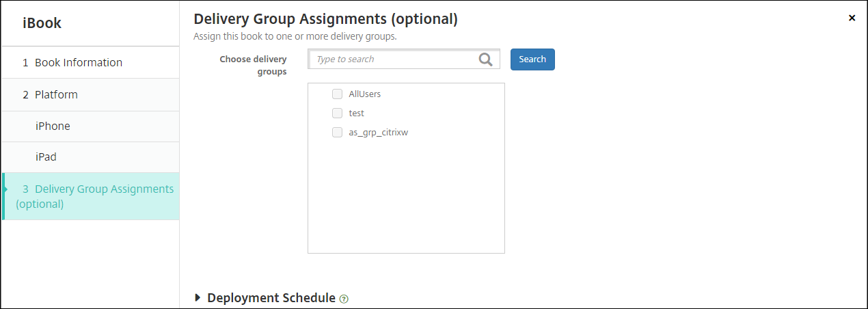This screenshot has height=309, width=868.
Task: Select the iPad platform item
Action: tap(46, 157)
